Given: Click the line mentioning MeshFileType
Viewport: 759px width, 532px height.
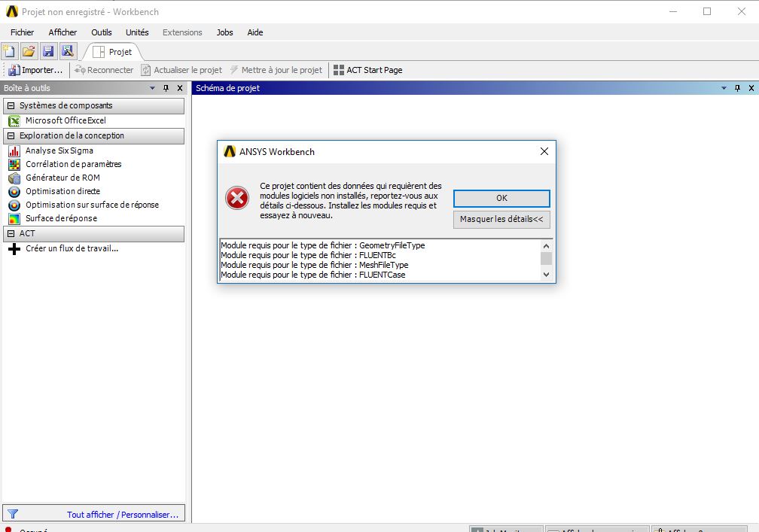Looking at the screenshot, I should click(315, 265).
